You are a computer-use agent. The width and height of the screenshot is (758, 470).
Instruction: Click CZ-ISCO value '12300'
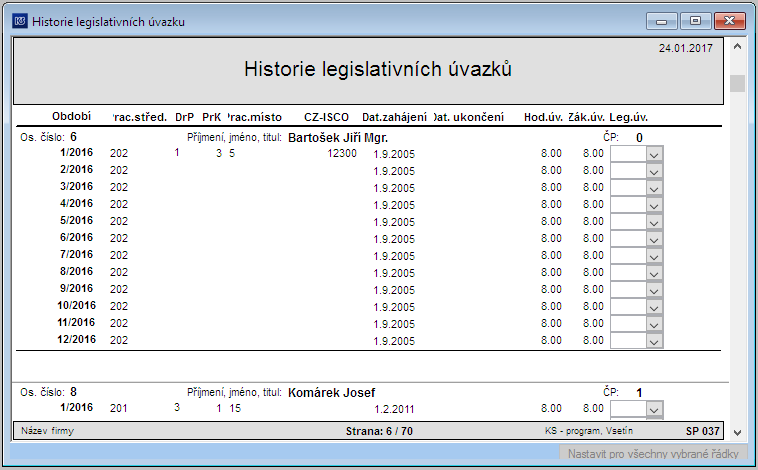coord(342,154)
